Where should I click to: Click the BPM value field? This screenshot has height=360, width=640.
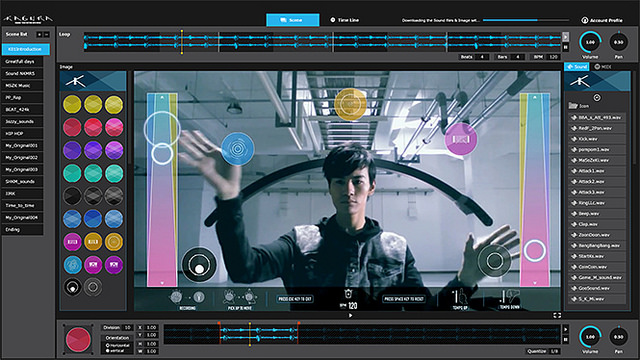(x=553, y=57)
